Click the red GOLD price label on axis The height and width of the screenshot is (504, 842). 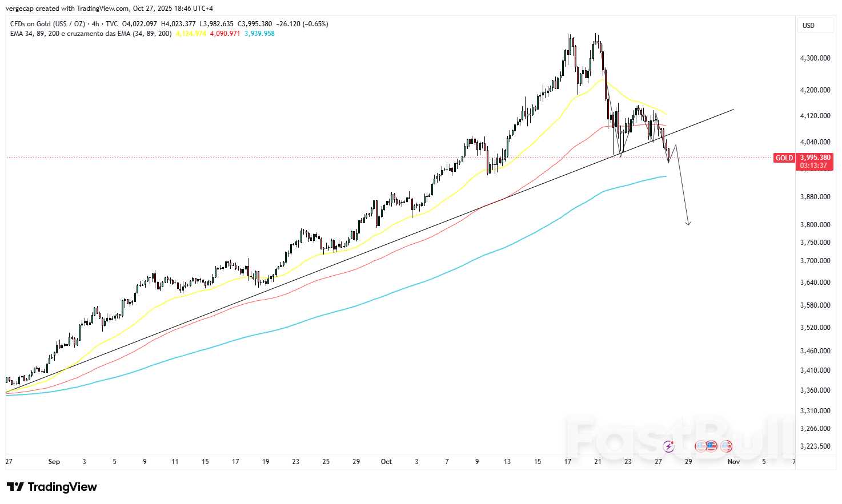pyautogui.click(x=784, y=158)
